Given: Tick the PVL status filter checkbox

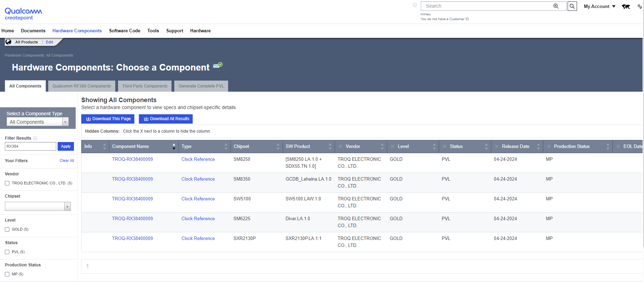Looking at the screenshot, I should tap(7, 252).
